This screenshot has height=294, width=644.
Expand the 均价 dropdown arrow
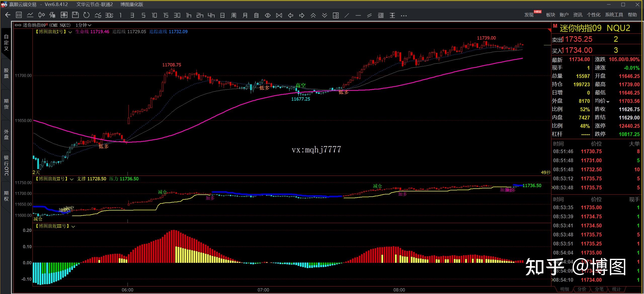pyautogui.click(x=608, y=102)
